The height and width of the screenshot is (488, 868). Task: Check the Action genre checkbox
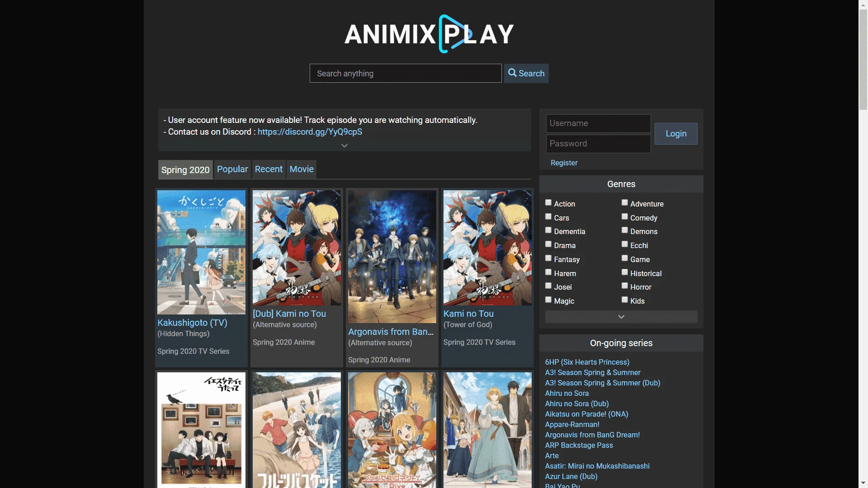tap(548, 203)
